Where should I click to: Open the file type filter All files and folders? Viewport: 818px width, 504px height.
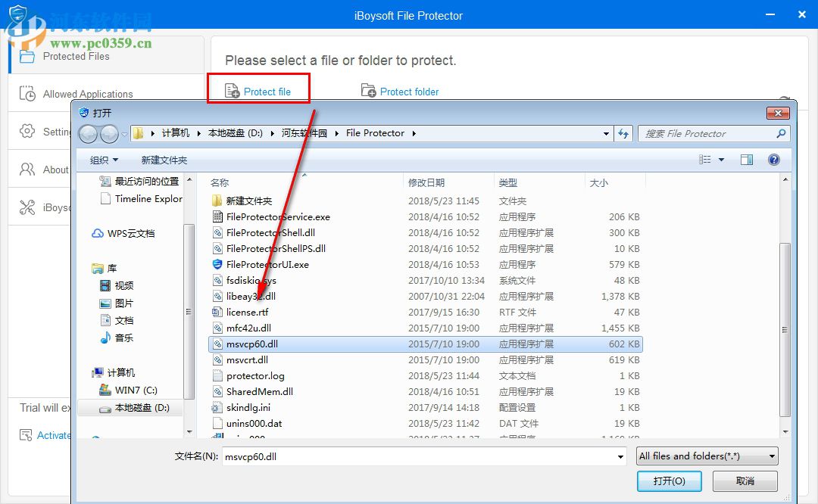click(706, 456)
